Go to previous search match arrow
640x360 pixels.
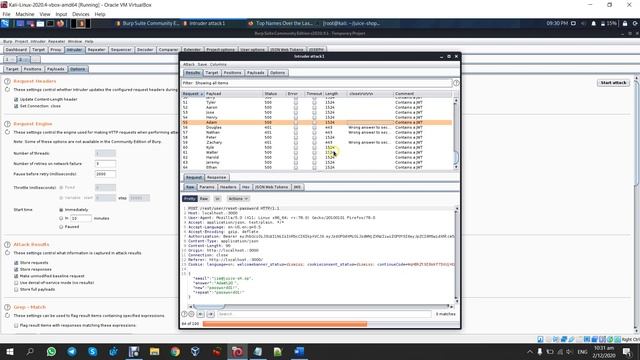click(200, 314)
